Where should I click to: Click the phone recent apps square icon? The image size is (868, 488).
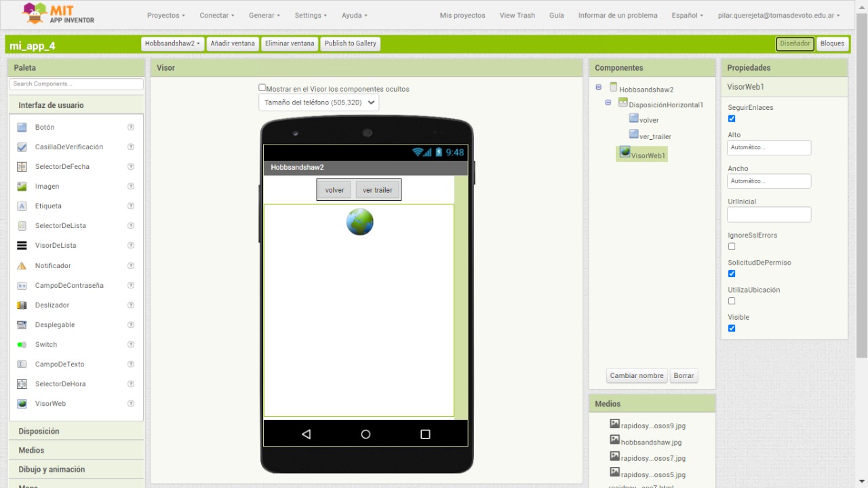[x=425, y=434]
